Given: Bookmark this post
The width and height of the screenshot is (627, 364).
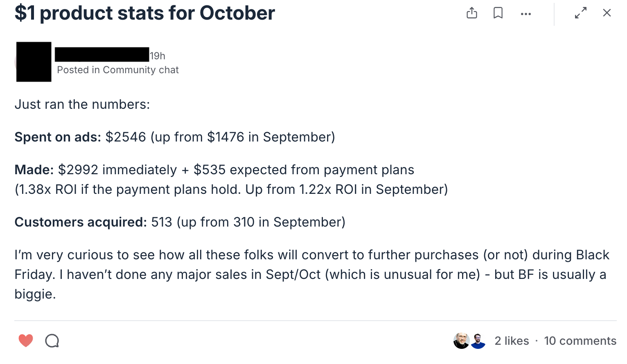Looking at the screenshot, I should click(x=498, y=13).
